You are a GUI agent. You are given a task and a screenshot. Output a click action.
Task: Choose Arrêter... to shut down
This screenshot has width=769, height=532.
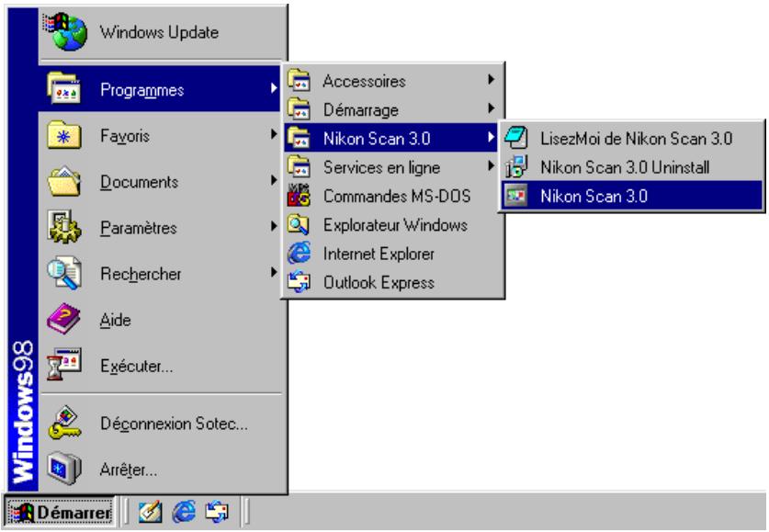[x=160, y=470]
